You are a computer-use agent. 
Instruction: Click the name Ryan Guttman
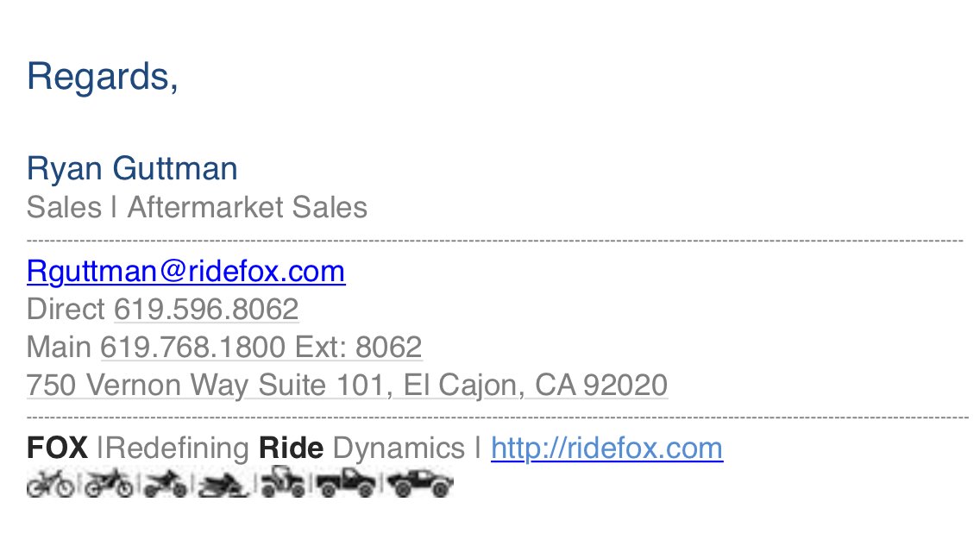coord(132,169)
